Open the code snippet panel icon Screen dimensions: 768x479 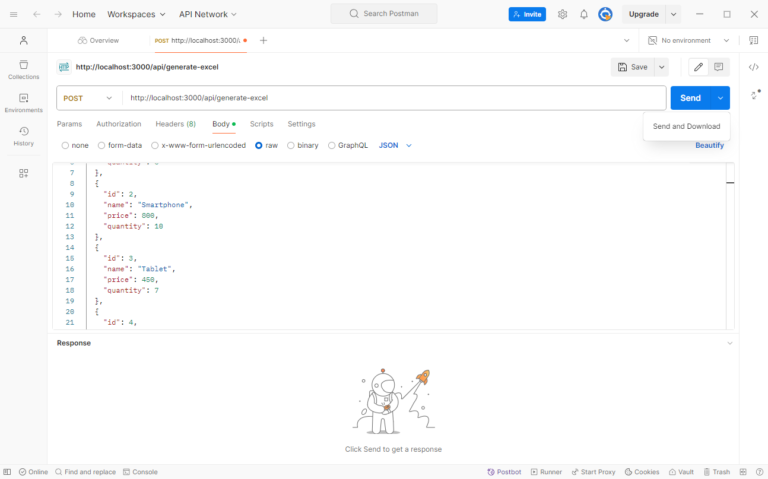(x=754, y=67)
